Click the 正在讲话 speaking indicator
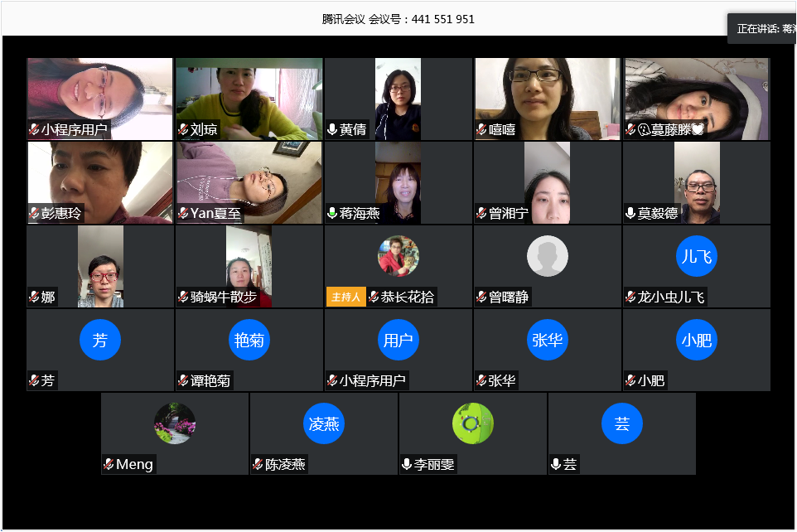The image size is (797, 532). pos(761,29)
